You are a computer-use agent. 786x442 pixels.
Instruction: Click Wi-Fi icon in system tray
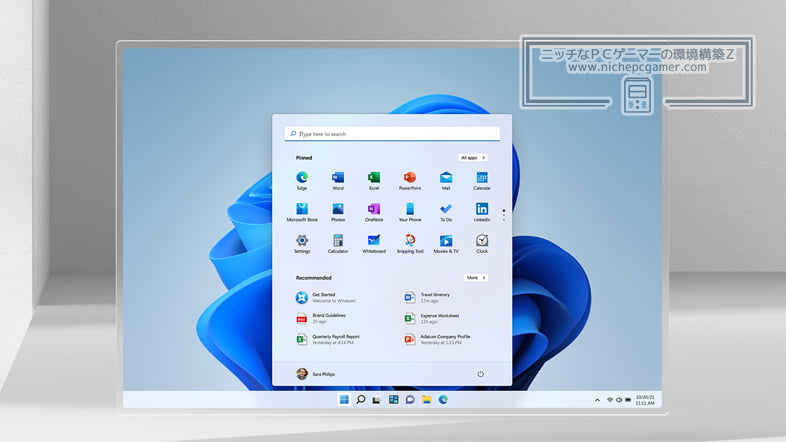point(610,400)
